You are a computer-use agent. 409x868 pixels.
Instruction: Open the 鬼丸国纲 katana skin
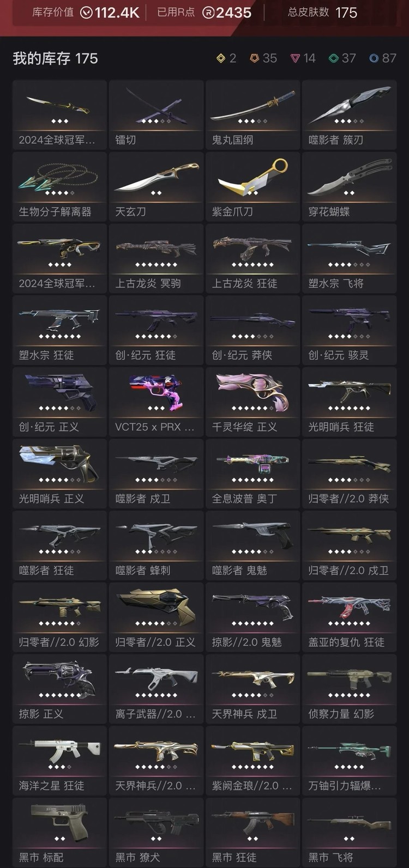coord(253,114)
